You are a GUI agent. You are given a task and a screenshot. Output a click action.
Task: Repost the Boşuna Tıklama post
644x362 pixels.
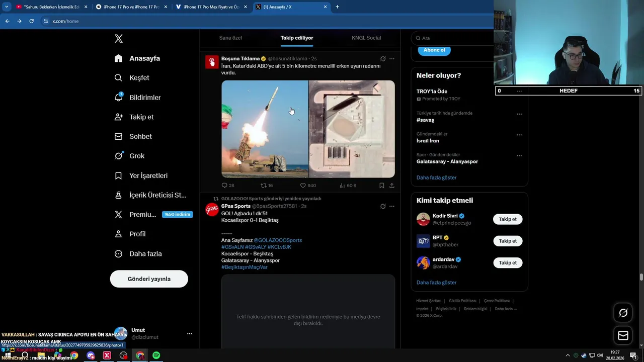(x=267, y=186)
